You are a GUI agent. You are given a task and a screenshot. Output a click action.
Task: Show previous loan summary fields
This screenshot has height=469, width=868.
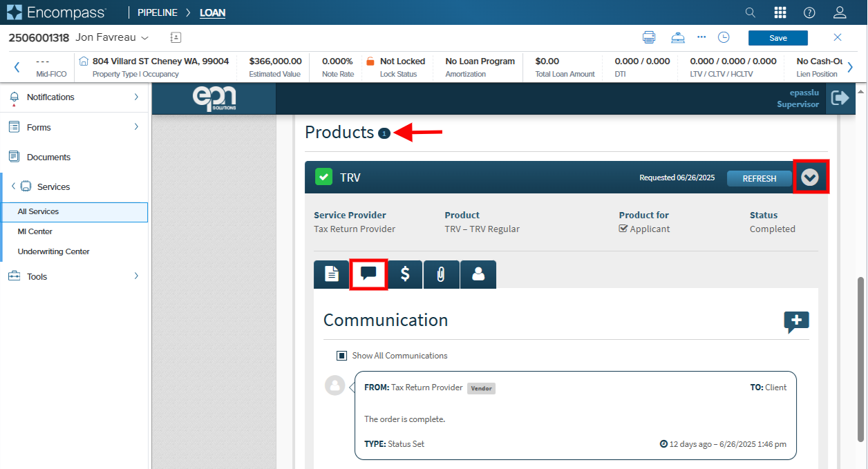tap(17, 67)
